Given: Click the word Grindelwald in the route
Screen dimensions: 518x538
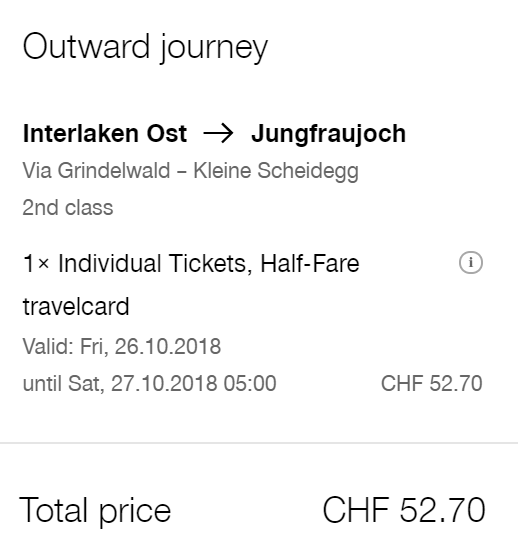Looking at the screenshot, I should 114,171.
